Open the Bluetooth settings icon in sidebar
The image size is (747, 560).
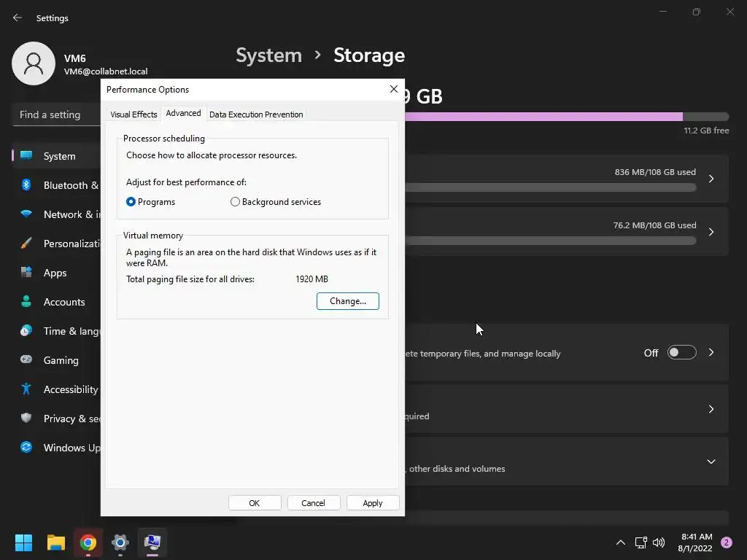(26, 184)
